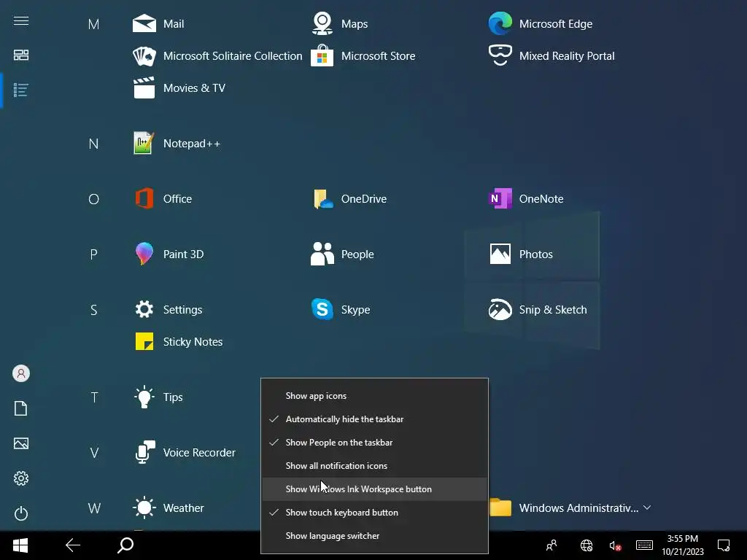Open Settings gear in Start sidebar
Viewport: 747px width, 560px height.
click(x=21, y=478)
